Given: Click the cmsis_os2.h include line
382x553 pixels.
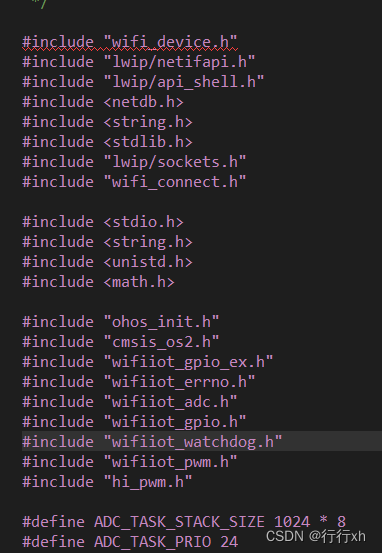Looking at the screenshot, I should pyautogui.click(x=121, y=342).
